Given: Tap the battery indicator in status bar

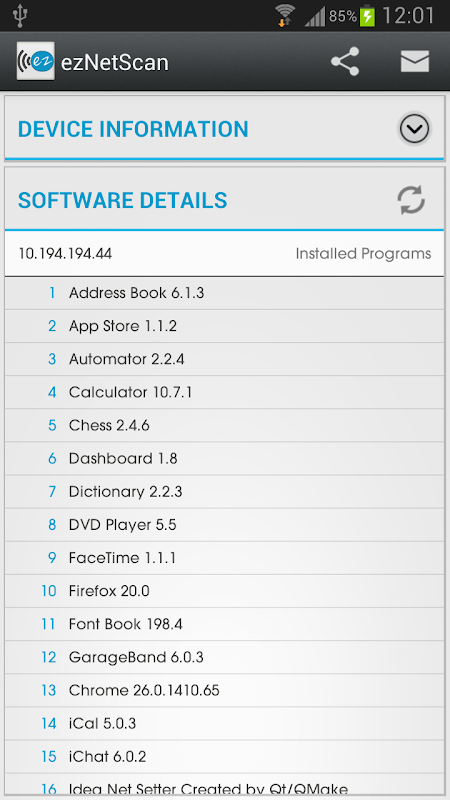Looking at the screenshot, I should point(367,16).
